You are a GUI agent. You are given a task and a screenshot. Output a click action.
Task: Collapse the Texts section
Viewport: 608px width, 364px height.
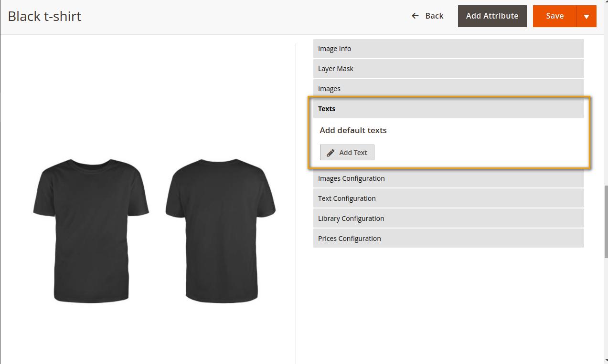click(448, 109)
